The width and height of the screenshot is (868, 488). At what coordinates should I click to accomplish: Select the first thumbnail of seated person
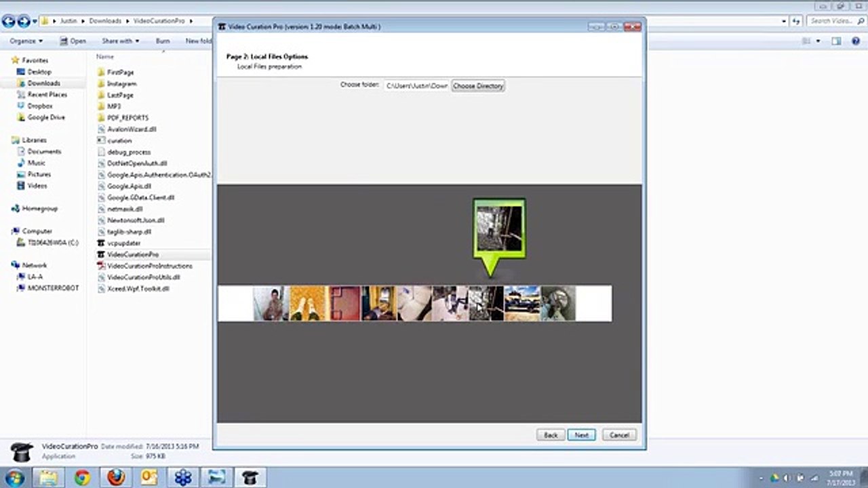pyautogui.click(x=271, y=303)
